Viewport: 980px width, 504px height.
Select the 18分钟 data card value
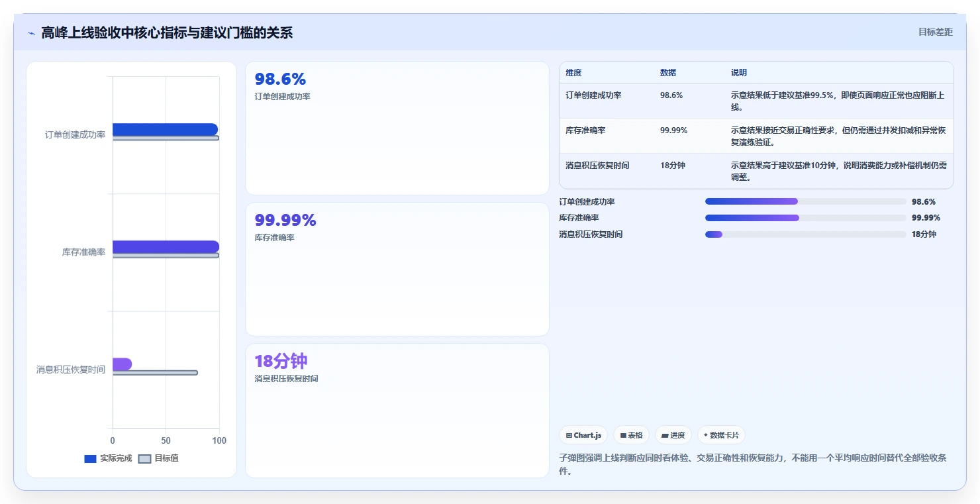coord(281,361)
